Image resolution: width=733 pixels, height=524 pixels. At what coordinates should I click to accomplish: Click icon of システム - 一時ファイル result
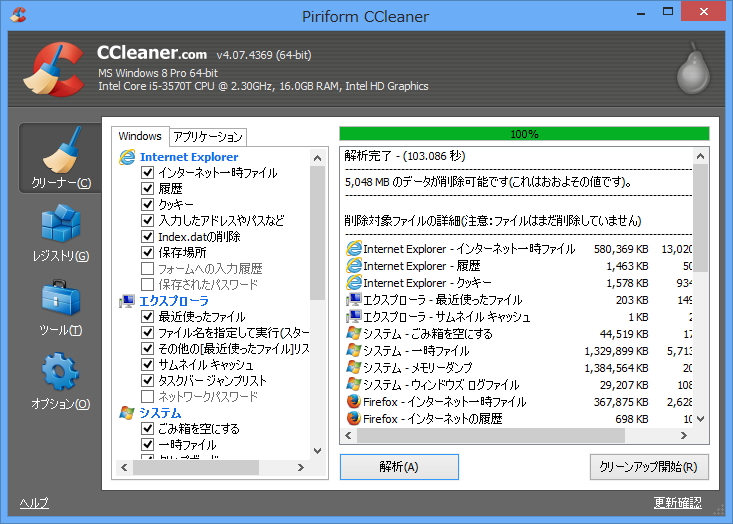[354, 350]
